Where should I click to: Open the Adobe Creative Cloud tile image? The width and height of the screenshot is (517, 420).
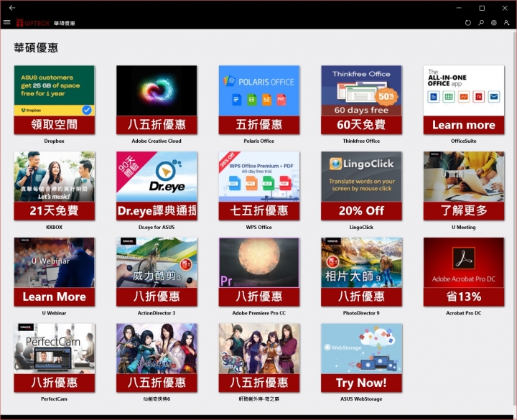click(157, 90)
